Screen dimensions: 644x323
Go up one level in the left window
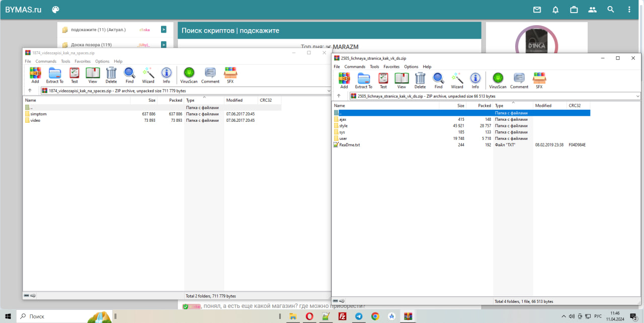coord(30,91)
